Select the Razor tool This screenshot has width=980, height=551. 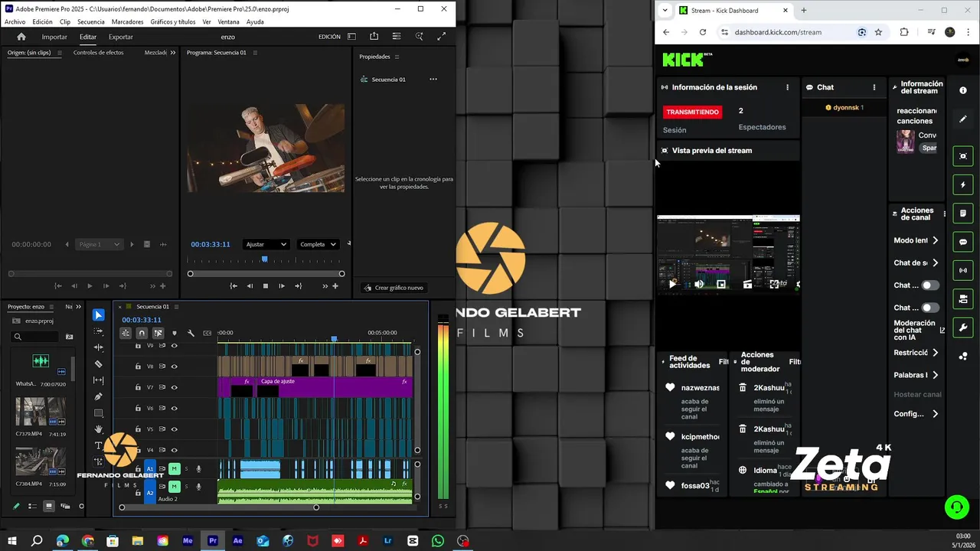(98, 364)
